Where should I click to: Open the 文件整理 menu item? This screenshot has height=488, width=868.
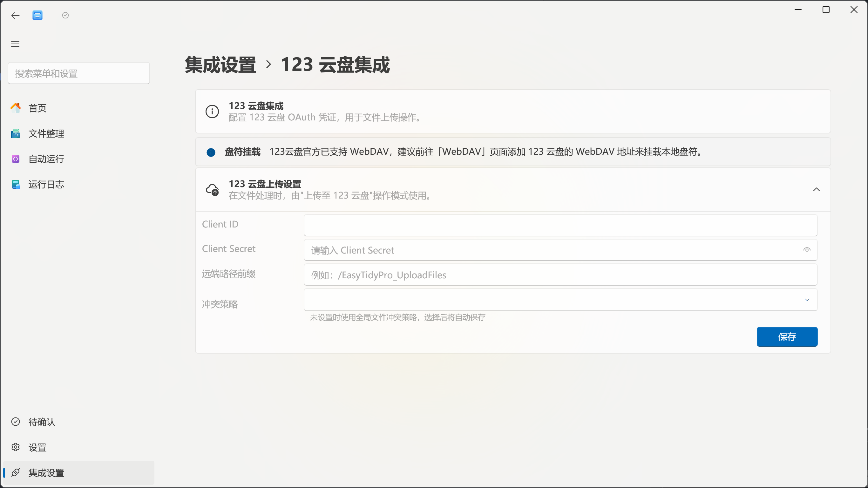[x=79, y=133]
